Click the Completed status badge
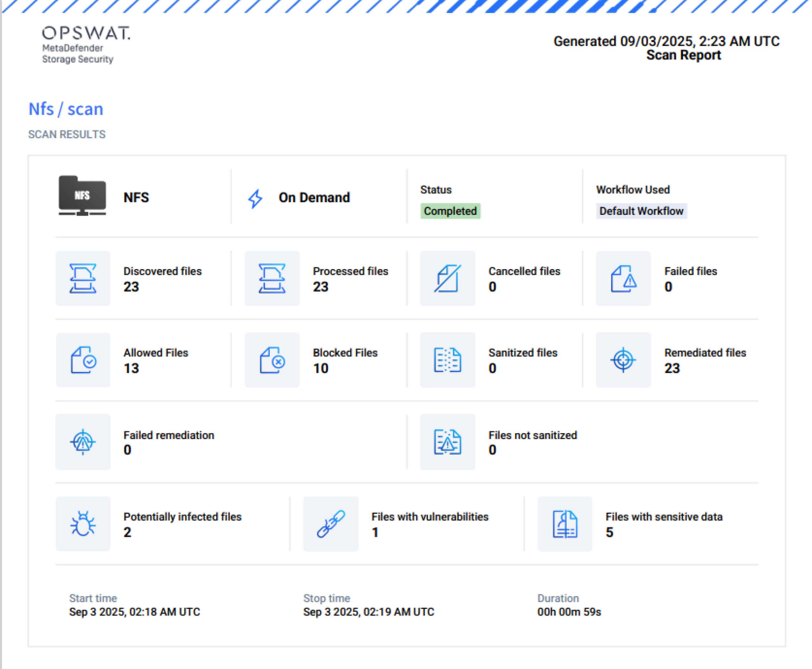 point(451,211)
